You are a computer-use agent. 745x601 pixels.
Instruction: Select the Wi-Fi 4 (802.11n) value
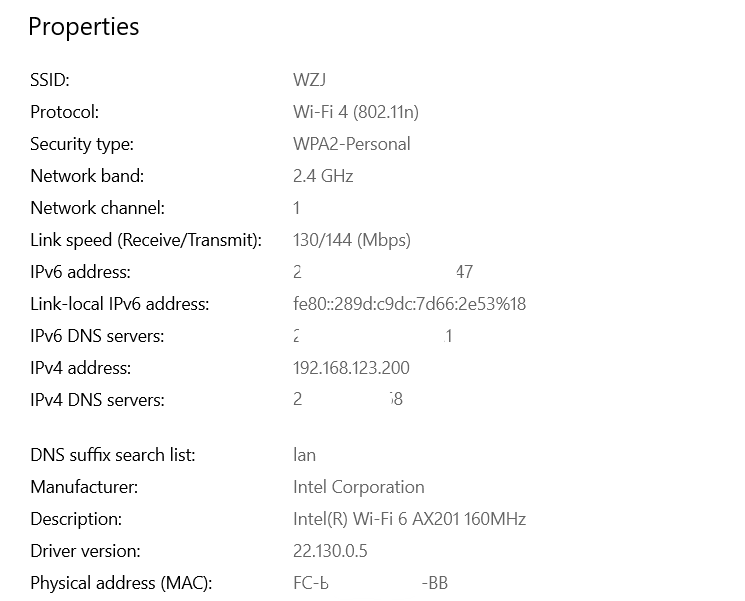pos(356,112)
